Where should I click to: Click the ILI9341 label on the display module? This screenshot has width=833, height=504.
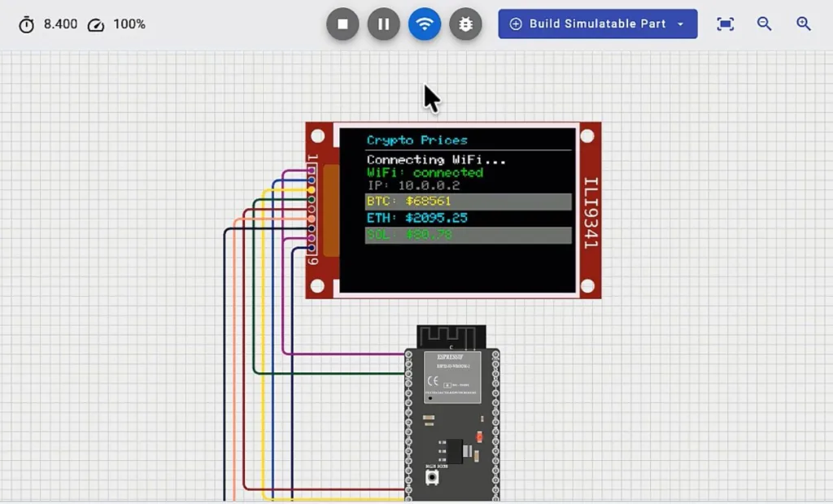click(591, 213)
